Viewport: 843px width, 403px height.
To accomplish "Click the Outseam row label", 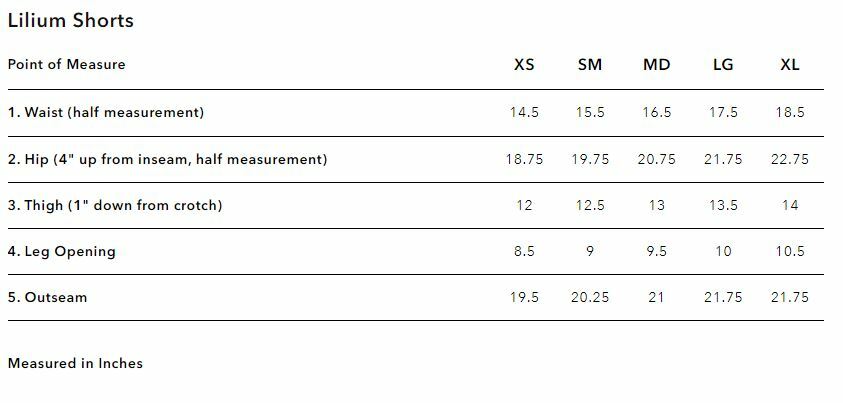I will [48, 297].
